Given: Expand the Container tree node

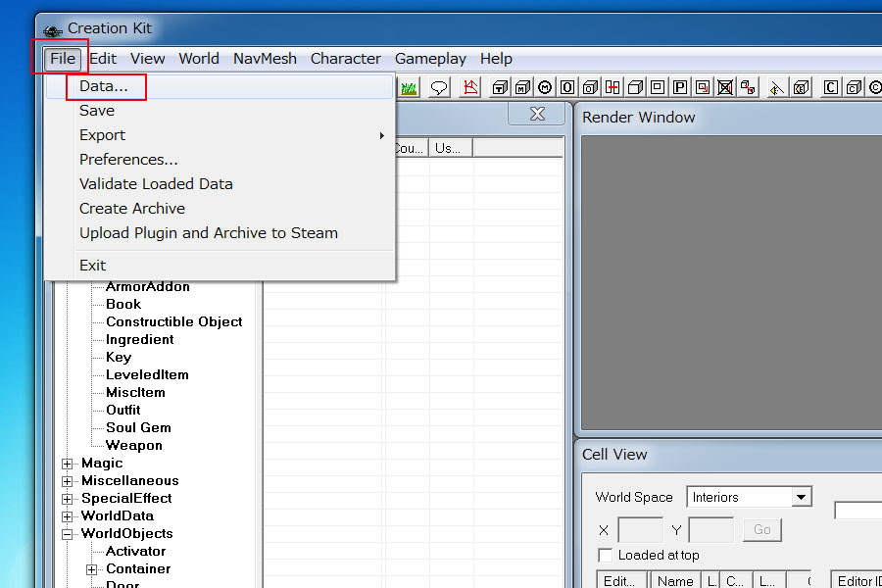Looking at the screenshot, I should (x=92, y=569).
